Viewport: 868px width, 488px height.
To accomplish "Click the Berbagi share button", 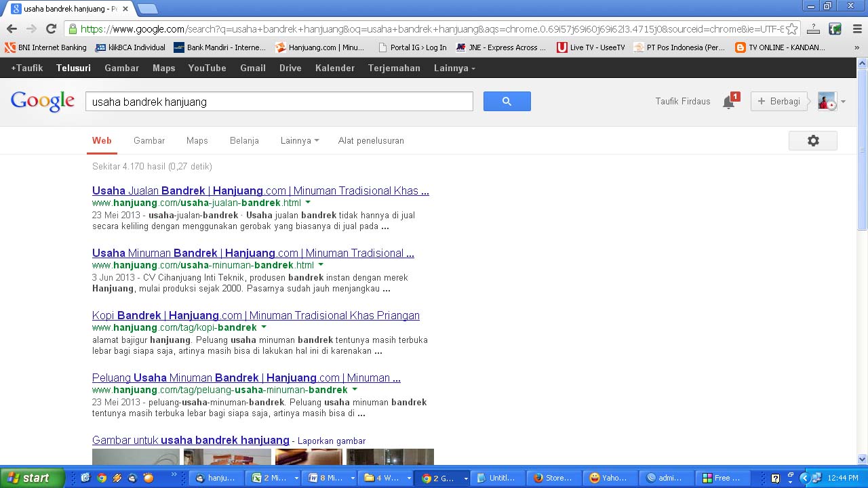I will [x=778, y=101].
